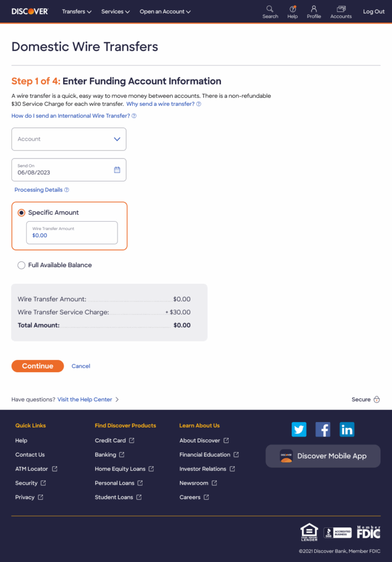The image size is (392, 562).
Task: Open the Profile icon
Action: 314,9
